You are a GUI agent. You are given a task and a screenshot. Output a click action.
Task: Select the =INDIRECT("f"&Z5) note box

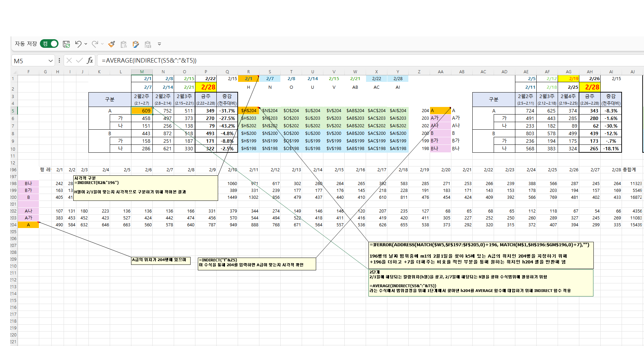click(x=257, y=264)
